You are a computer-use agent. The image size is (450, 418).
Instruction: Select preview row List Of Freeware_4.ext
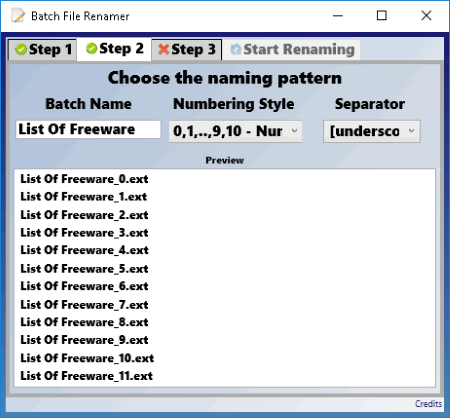click(84, 250)
